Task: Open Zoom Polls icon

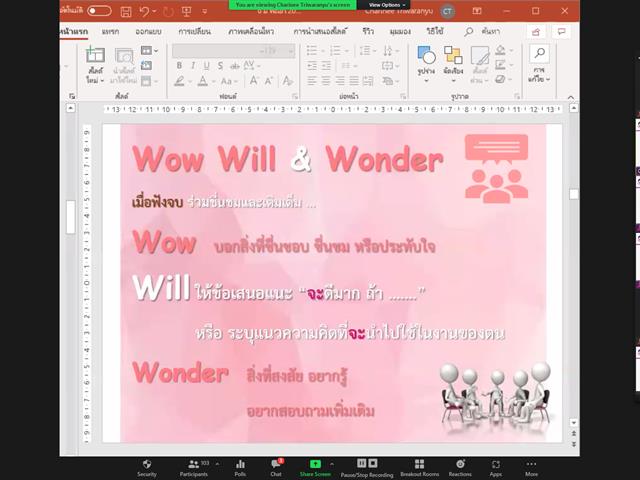Action: click(x=240, y=467)
